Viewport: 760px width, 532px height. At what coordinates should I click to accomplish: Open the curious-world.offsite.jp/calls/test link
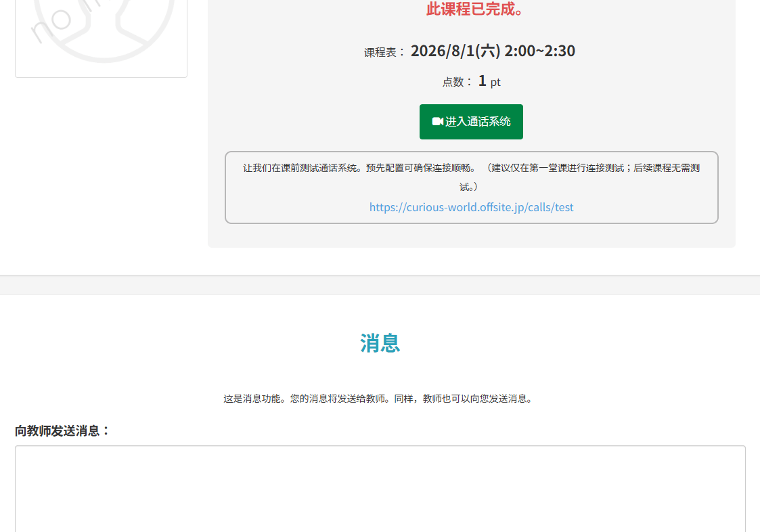tap(471, 207)
